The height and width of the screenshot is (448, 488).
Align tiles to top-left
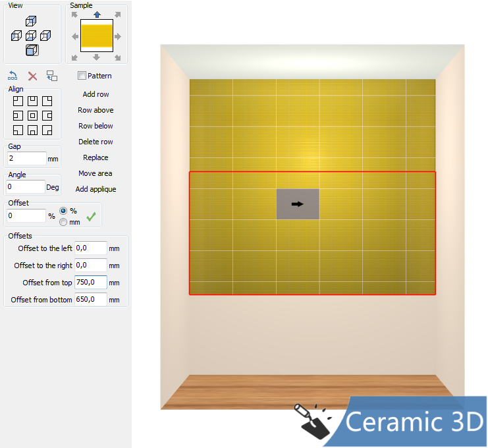[x=18, y=101]
